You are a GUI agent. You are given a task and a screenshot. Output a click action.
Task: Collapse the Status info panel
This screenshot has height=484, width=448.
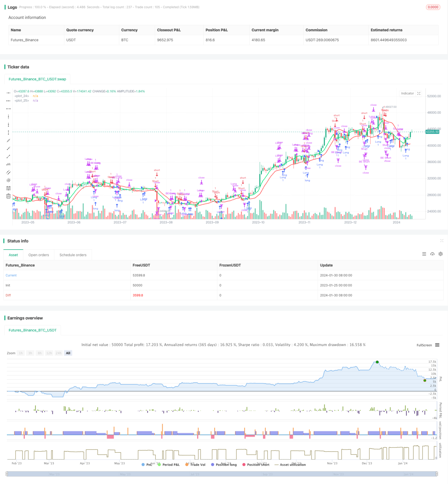[x=441, y=241]
